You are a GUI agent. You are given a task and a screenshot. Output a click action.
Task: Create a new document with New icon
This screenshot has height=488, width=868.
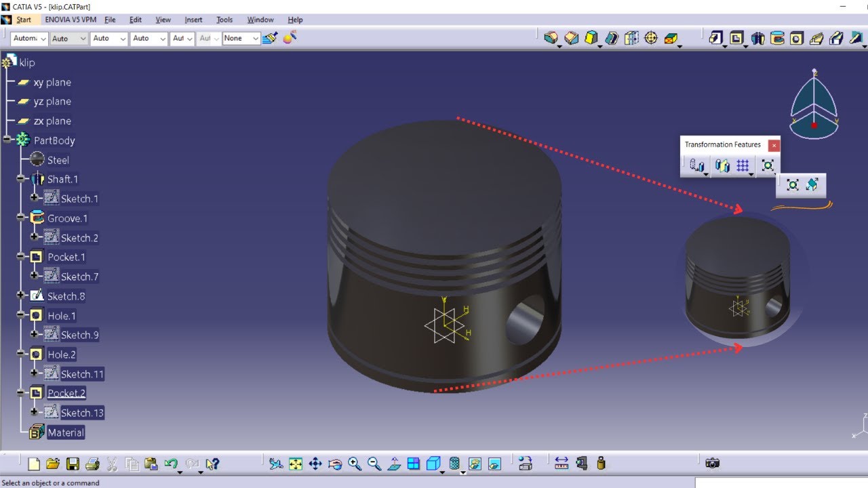[34, 464]
